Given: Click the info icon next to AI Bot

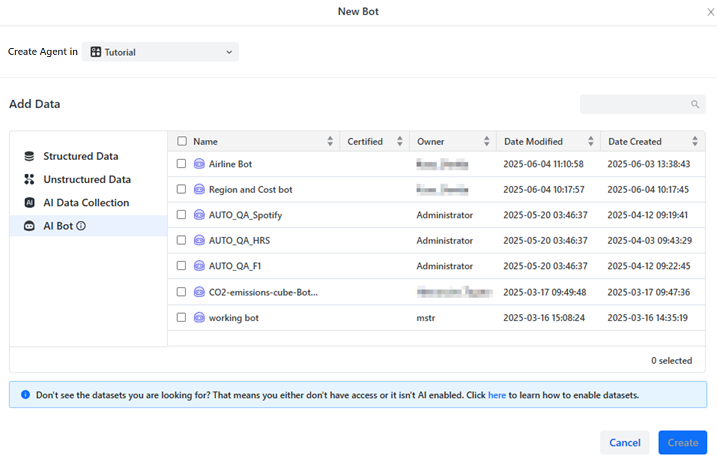Looking at the screenshot, I should click(81, 226).
